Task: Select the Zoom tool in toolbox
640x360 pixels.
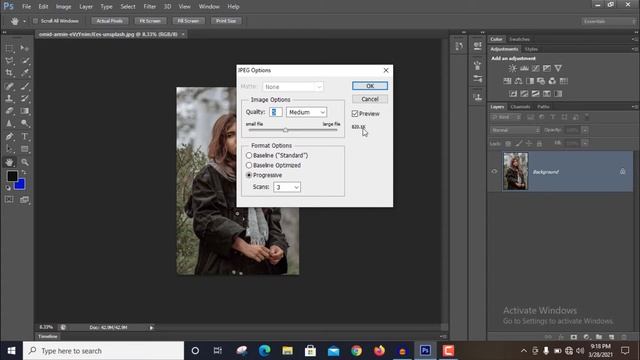Action: pos(24,162)
